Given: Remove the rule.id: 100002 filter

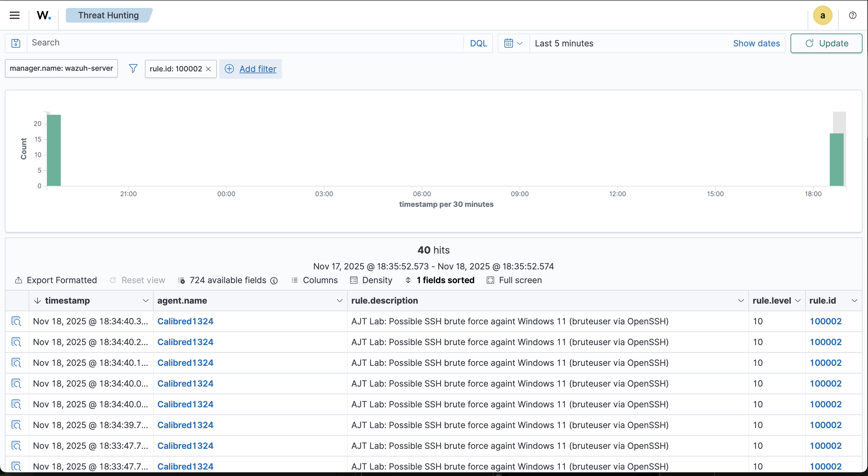Looking at the screenshot, I should point(209,68).
